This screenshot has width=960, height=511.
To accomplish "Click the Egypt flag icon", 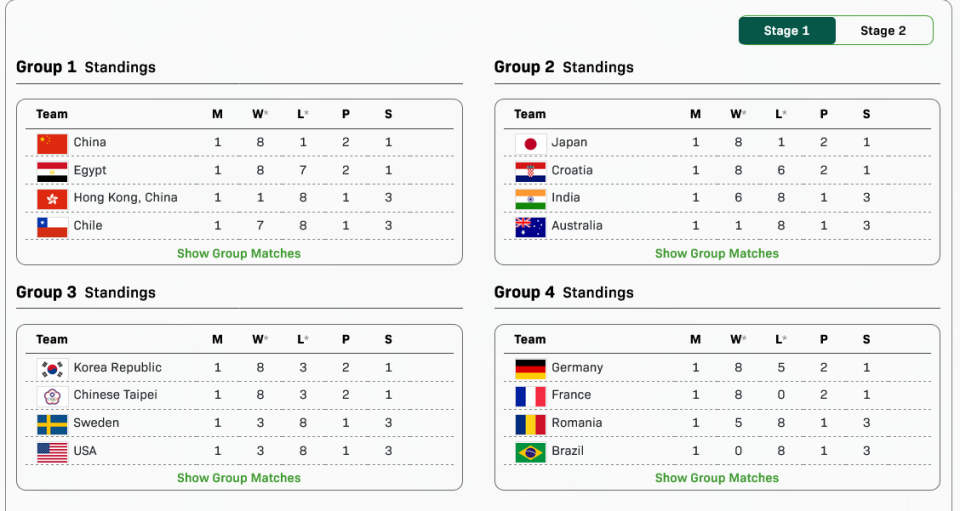I will point(52,171).
